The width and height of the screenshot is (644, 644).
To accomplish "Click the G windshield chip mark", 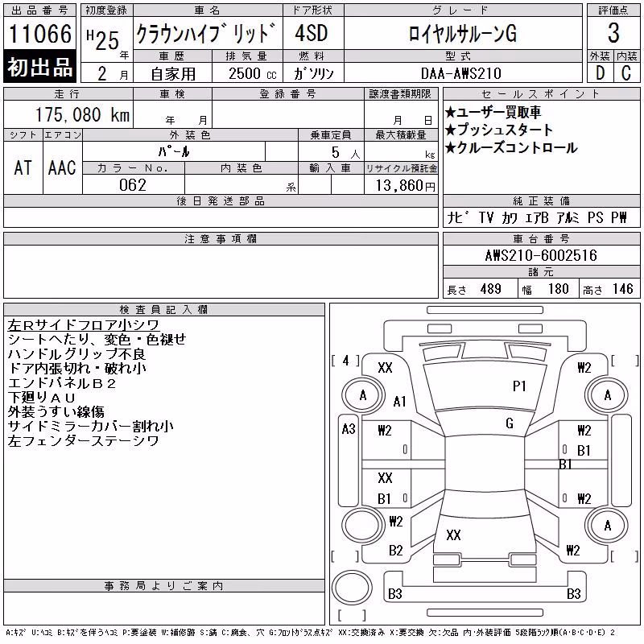I will coord(510,423).
